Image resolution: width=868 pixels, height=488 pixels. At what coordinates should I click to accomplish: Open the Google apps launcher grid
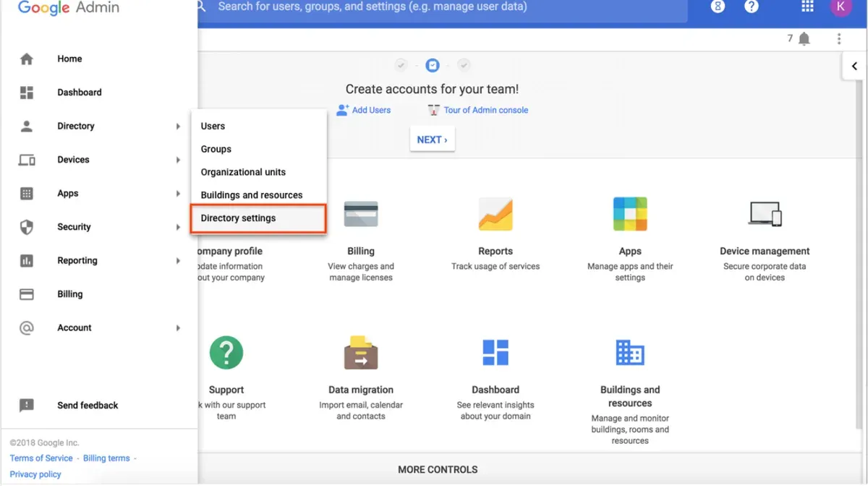click(x=807, y=7)
